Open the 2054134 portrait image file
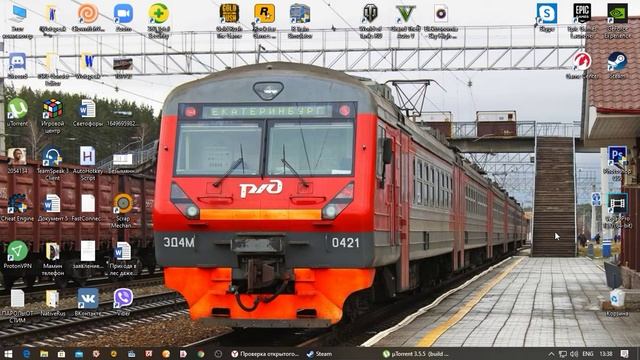Viewport: 640px width, 360px height. (17, 156)
